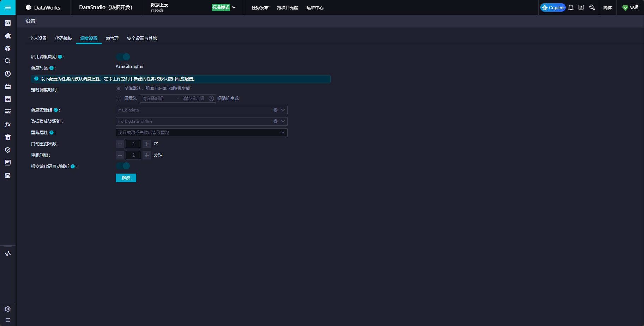The image size is (644, 326).
Task: Open the workspace mode dropdown arrow
Action: pos(234,7)
